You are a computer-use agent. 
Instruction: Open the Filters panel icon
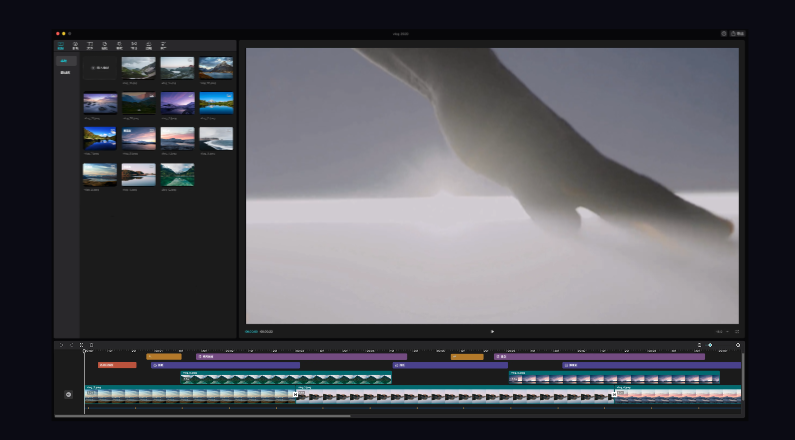click(149, 45)
